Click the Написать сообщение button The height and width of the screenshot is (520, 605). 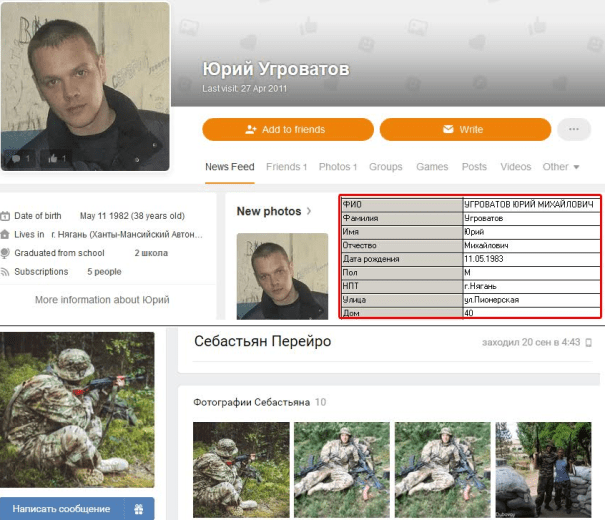tap(62, 509)
